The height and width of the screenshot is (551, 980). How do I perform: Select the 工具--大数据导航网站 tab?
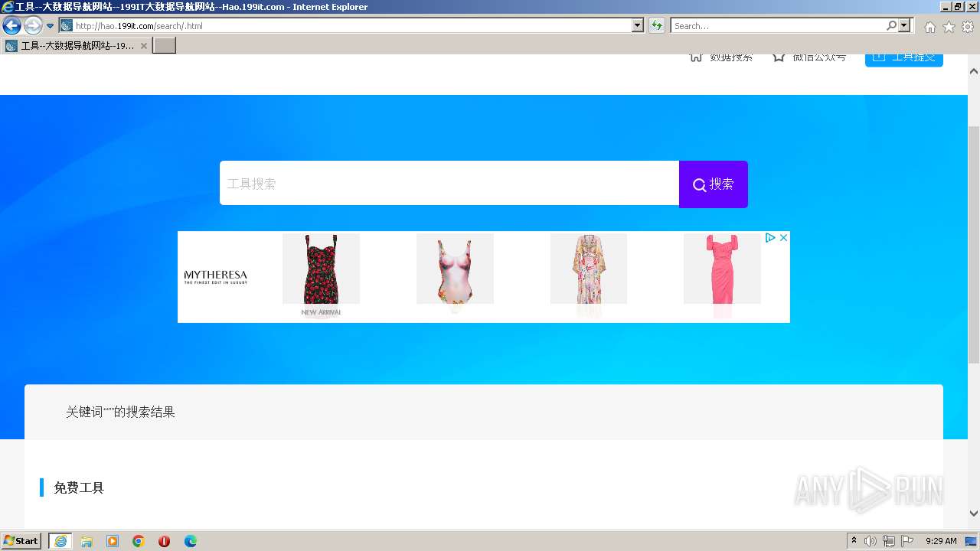pos(77,46)
